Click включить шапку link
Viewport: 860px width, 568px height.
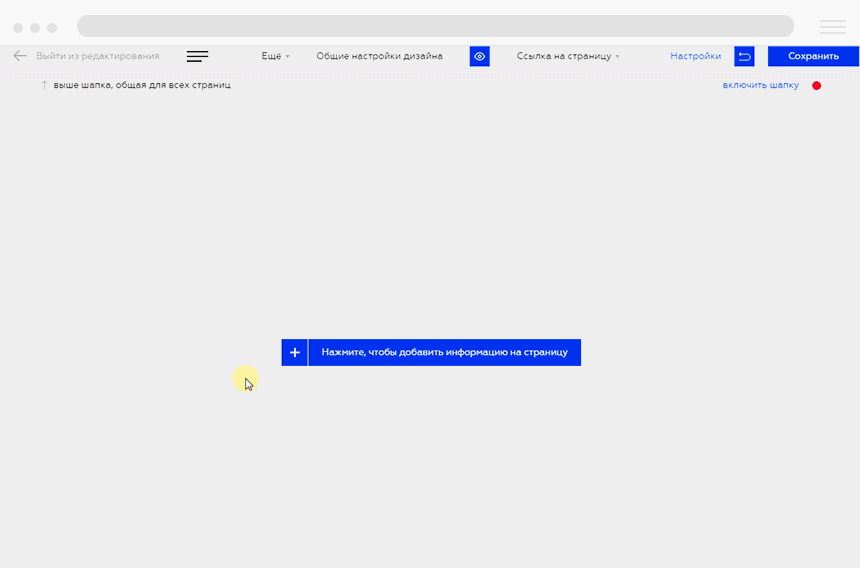pyautogui.click(x=761, y=85)
